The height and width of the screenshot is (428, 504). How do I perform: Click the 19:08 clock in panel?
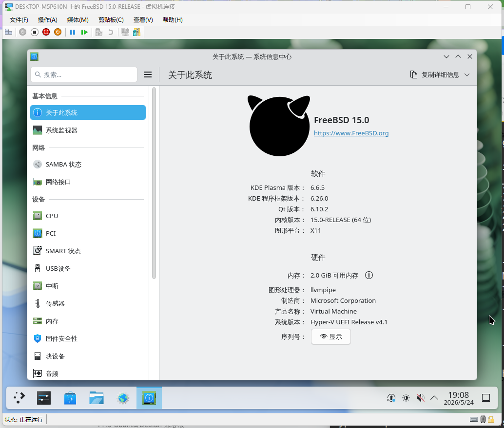[x=459, y=398]
